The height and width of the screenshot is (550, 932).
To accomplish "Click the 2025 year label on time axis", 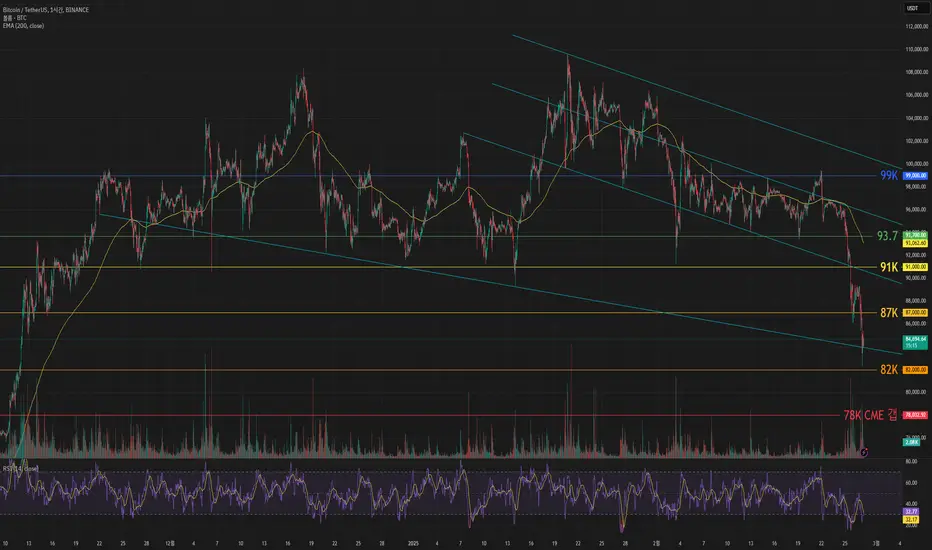I will coord(414,543).
